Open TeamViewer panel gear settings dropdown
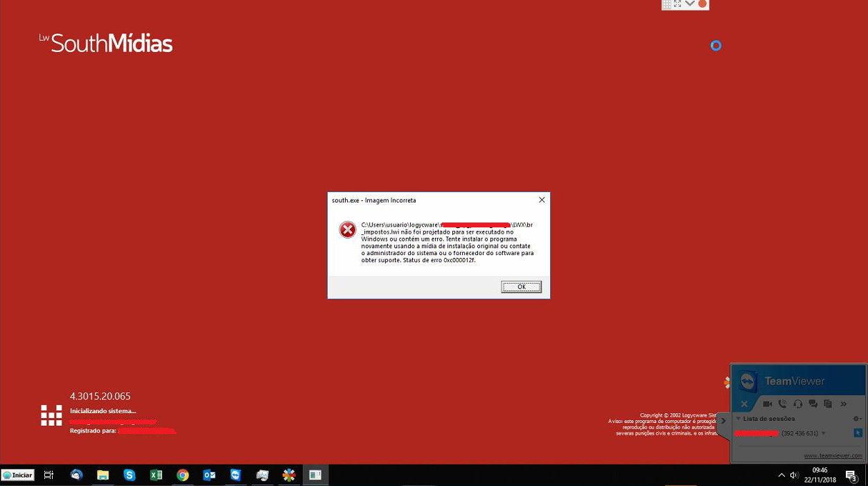Screen dimensions: 868x486 (x=857, y=419)
